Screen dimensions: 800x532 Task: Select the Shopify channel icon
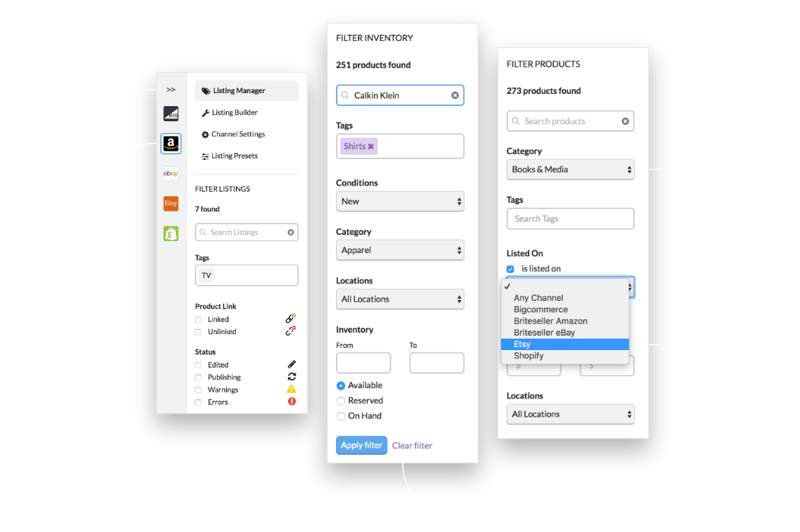pos(171,233)
